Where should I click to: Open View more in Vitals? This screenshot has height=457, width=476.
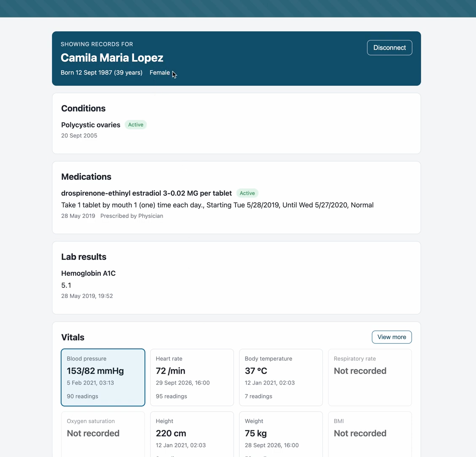[392, 337]
